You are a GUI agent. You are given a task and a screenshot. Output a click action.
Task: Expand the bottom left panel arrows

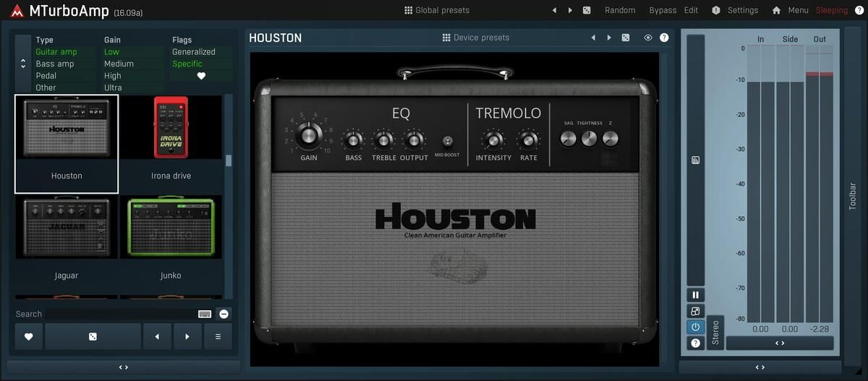pos(123,367)
